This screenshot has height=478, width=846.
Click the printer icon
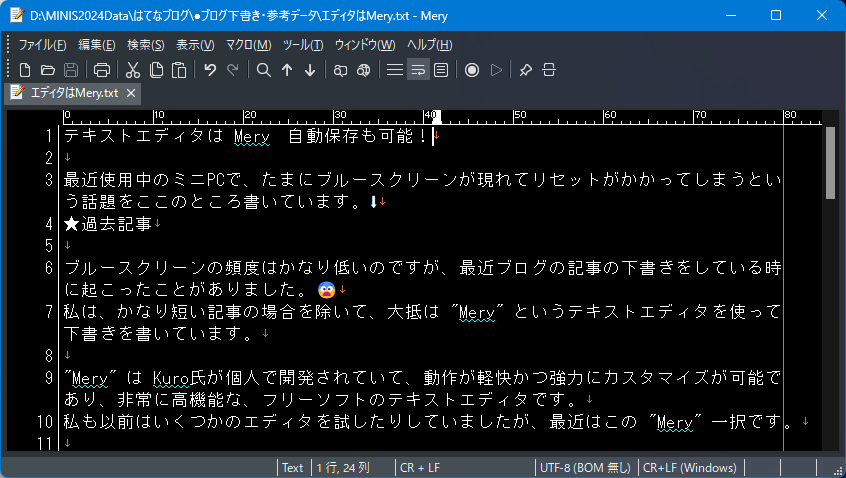coord(101,70)
